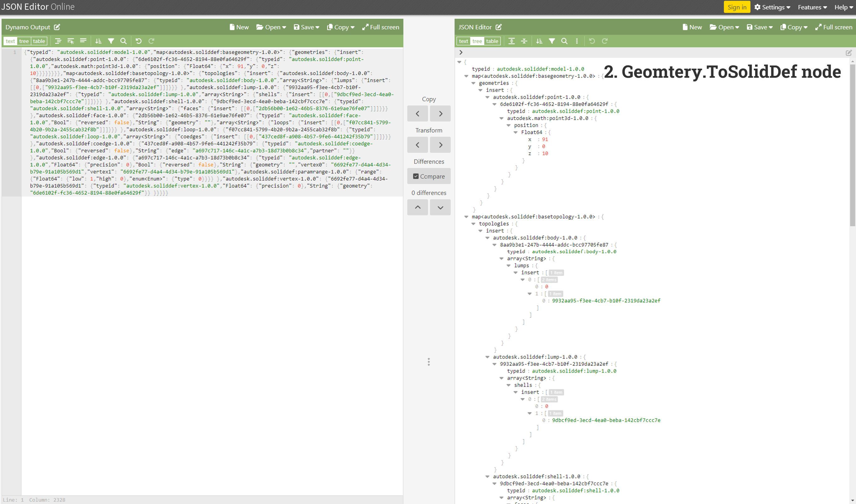
Task: Collapse the geometries tree node
Action: [x=473, y=83]
